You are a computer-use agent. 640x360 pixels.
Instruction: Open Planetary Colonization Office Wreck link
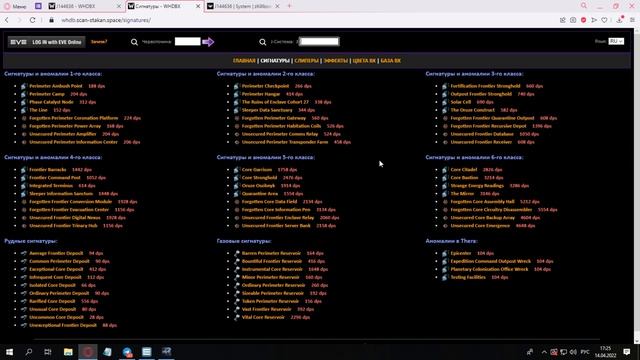[489, 269]
